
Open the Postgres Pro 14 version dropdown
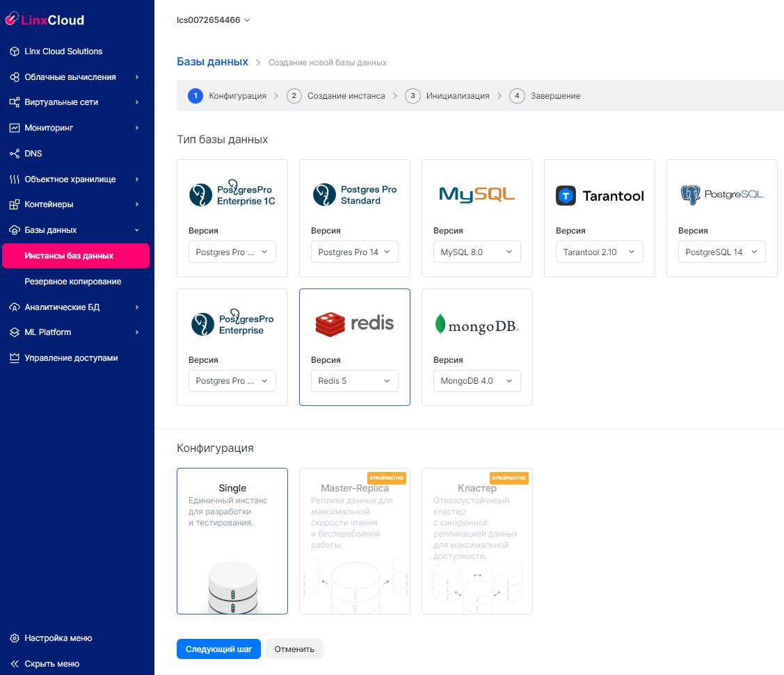click(355, 252)
